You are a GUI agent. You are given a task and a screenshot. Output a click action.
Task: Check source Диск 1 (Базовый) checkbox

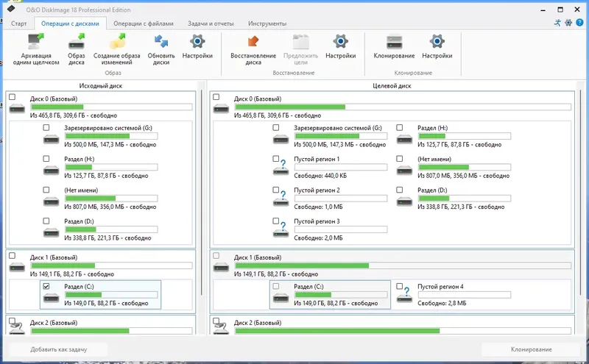pos(12,256)
